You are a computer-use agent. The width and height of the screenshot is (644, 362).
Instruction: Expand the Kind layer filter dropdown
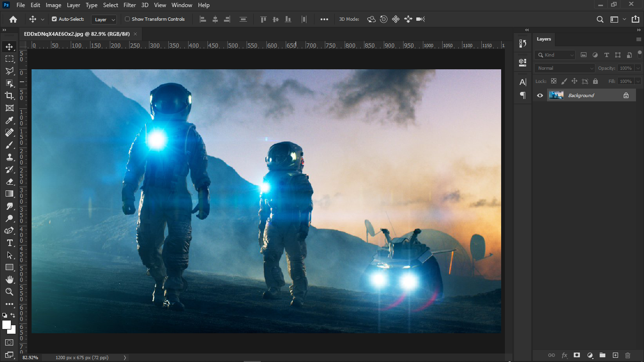pos(555,55)
